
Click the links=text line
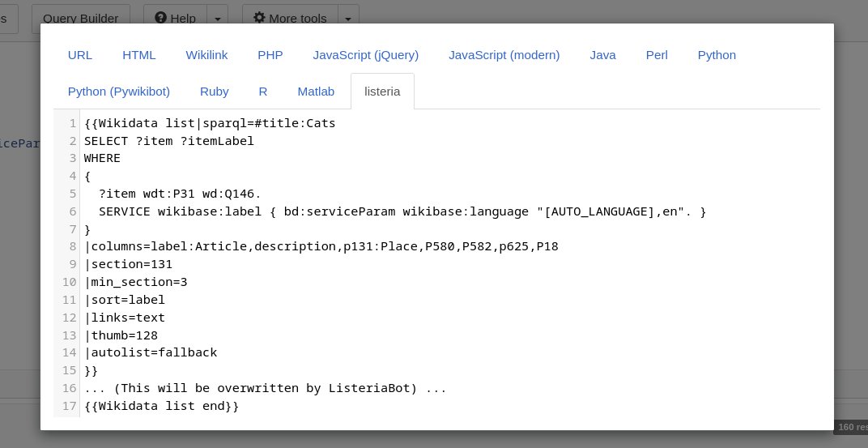pos(125,318)
